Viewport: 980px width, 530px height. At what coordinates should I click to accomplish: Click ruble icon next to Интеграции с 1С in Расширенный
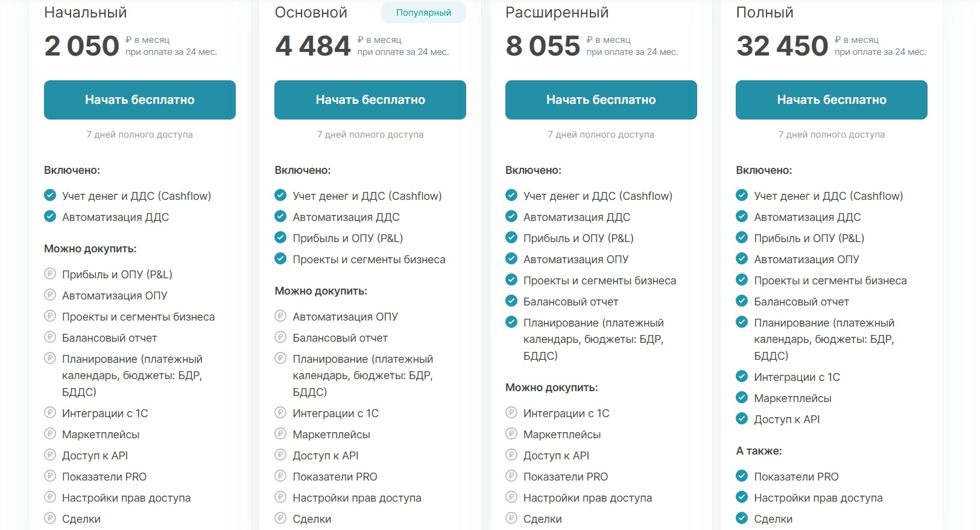[511, 413]
